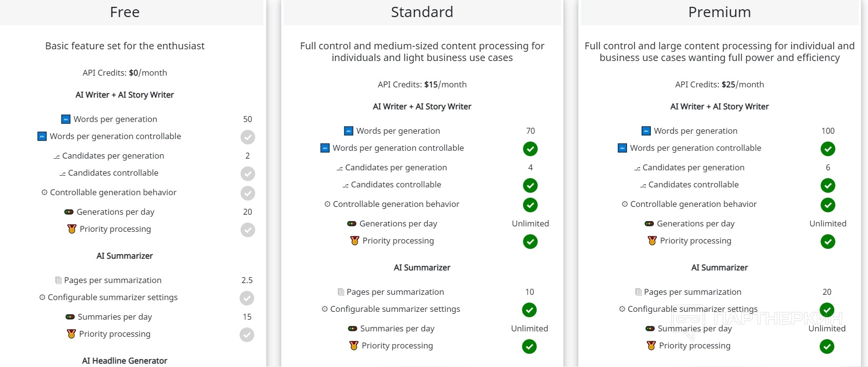
Task: Click the grey checkmark for Free "Configurable summarizer settings"
Action: [x=247, y=298]
